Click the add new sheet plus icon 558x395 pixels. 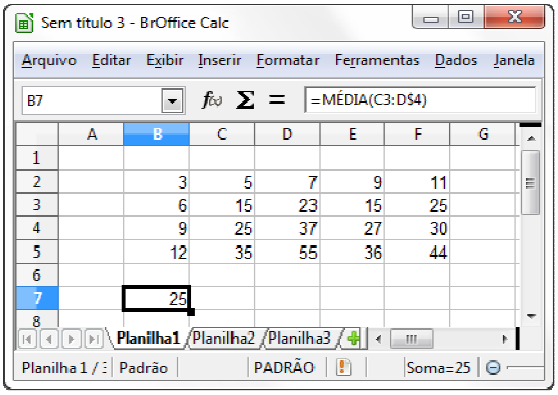coord(353,338)
